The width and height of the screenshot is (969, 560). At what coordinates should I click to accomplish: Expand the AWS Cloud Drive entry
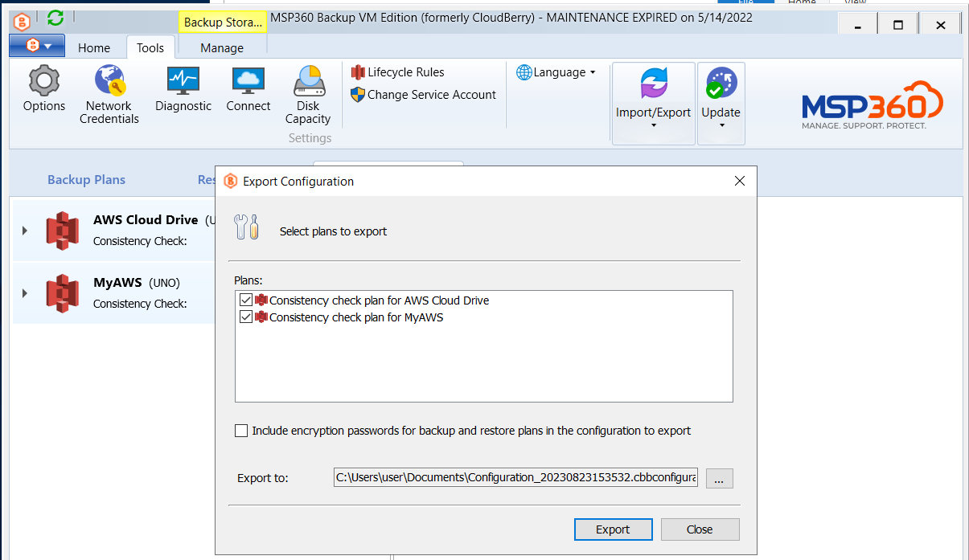(25, 231)
